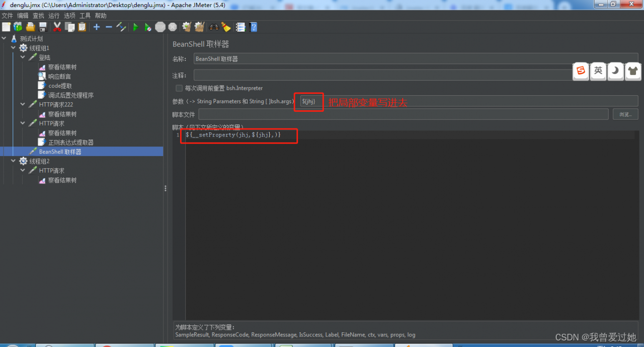Screen dimensions: 644x347
Task: Click the Toggle enable/disable toolbar icon
Action: (x=121, y=27)
